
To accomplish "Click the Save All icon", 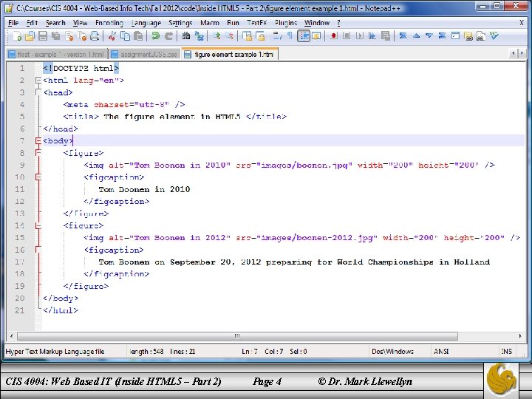I will pyautogui.click(x=55, y=35).
